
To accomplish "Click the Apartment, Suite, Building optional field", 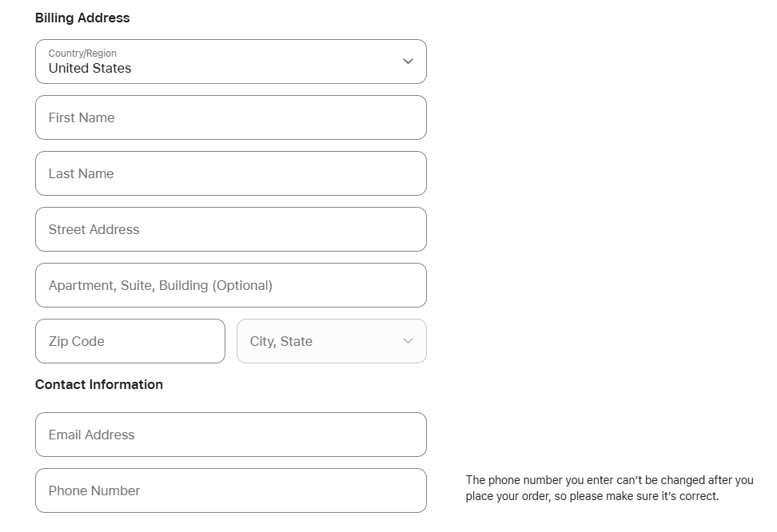I will point(230,285).
